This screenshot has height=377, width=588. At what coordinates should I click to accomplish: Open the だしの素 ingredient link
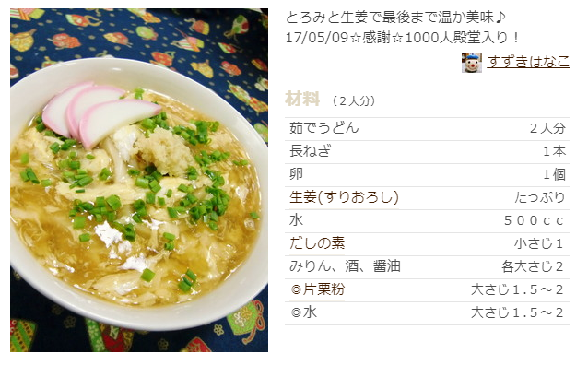[x=317, y=243]
